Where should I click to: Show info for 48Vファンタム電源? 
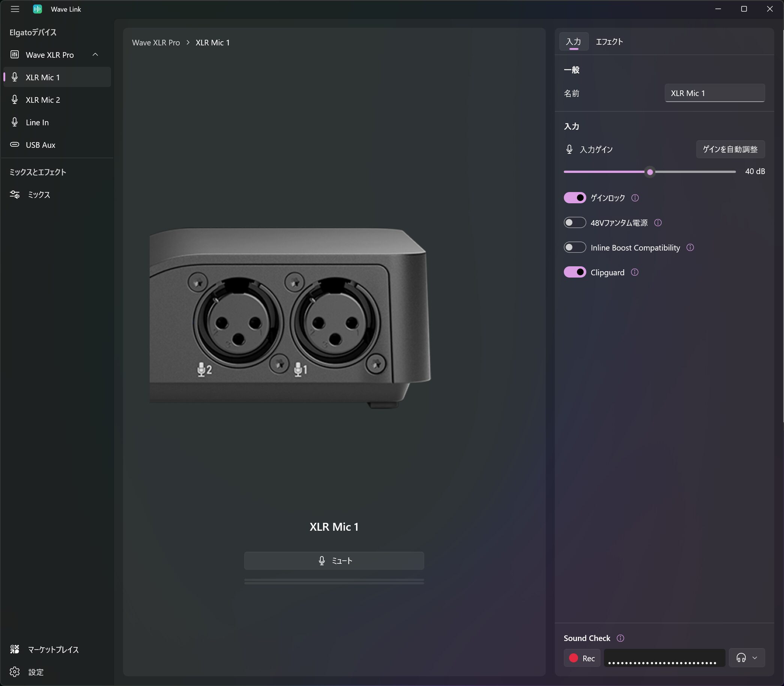pyautogui.click(x=658, y=222)
